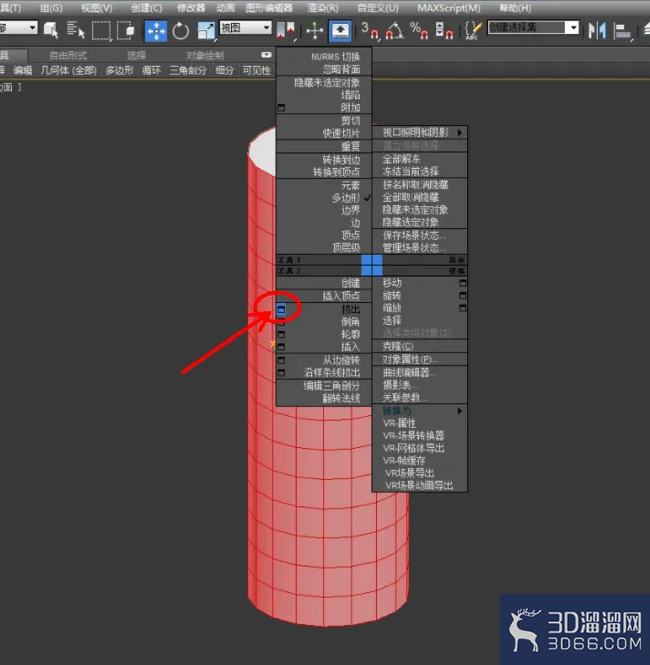This screenshot has height=665, width=650.
Task: Click the Use Pivot Point Center icon
Action: pos(286,31)
